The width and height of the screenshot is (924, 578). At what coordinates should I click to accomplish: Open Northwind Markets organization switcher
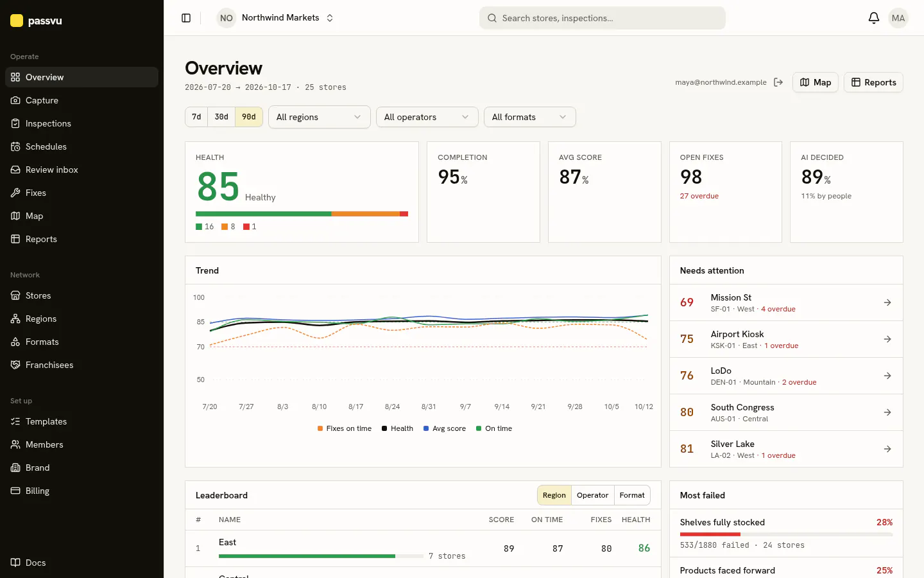coord(276,18)
